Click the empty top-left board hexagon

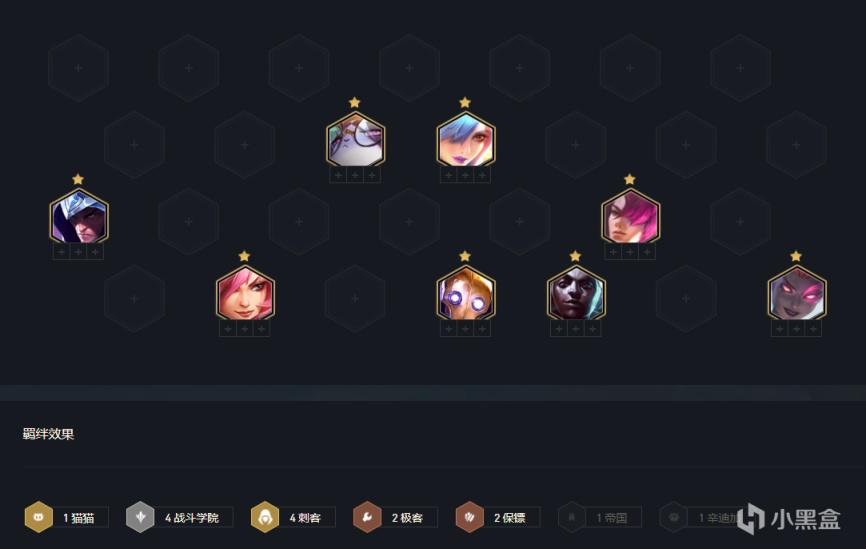click(78, 68)
